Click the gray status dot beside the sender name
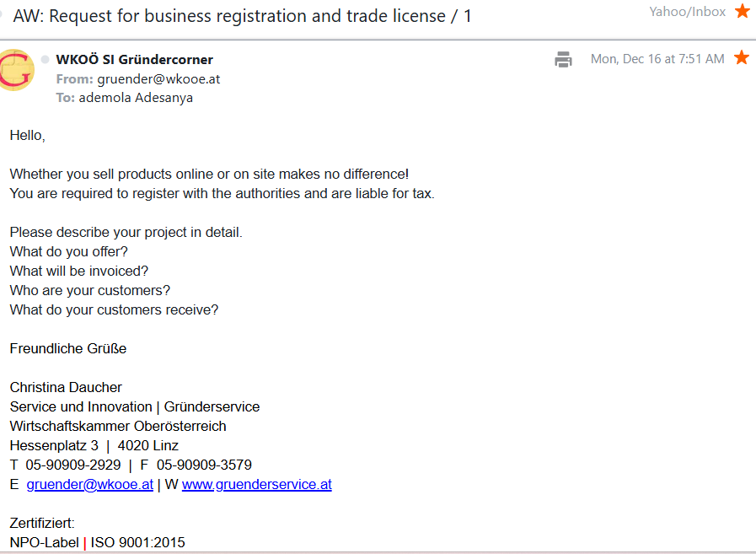 [x=46, y=59]
